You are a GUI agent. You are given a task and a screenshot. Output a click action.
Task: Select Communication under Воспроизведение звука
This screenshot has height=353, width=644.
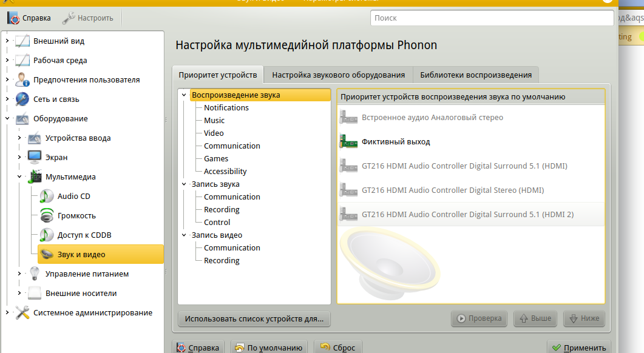(232, 146)
